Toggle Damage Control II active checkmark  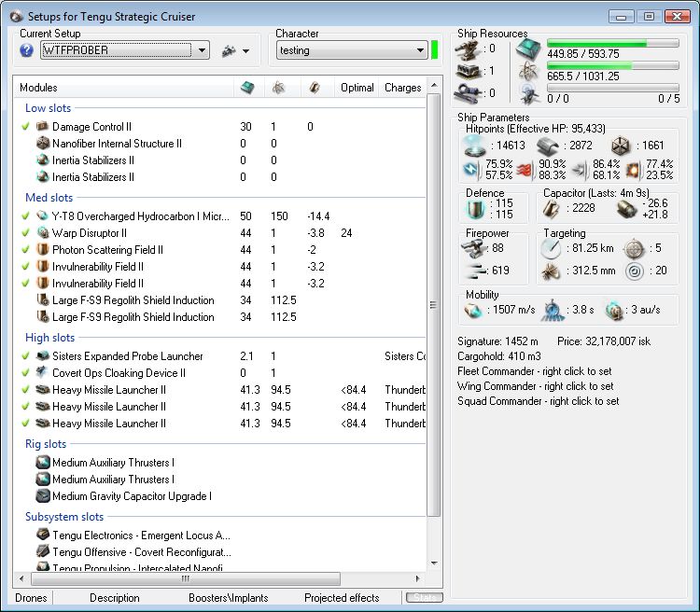point(26,126)
